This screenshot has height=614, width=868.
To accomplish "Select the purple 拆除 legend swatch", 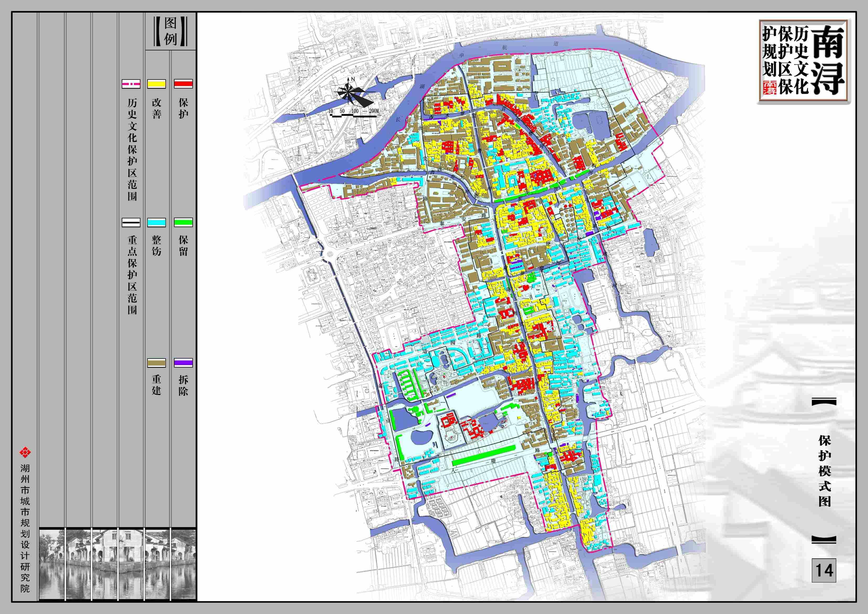I will [x=183, y=363].
